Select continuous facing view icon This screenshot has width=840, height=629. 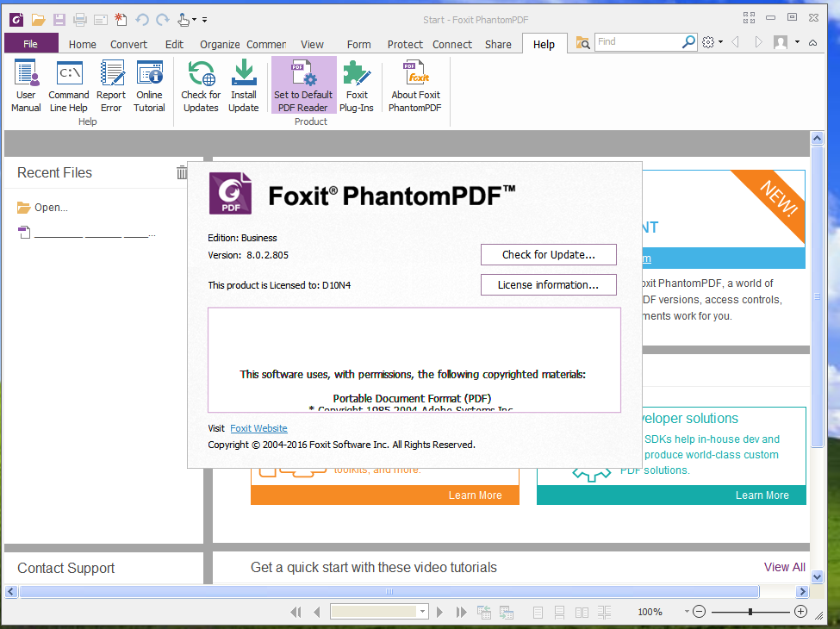coord(604,612)
